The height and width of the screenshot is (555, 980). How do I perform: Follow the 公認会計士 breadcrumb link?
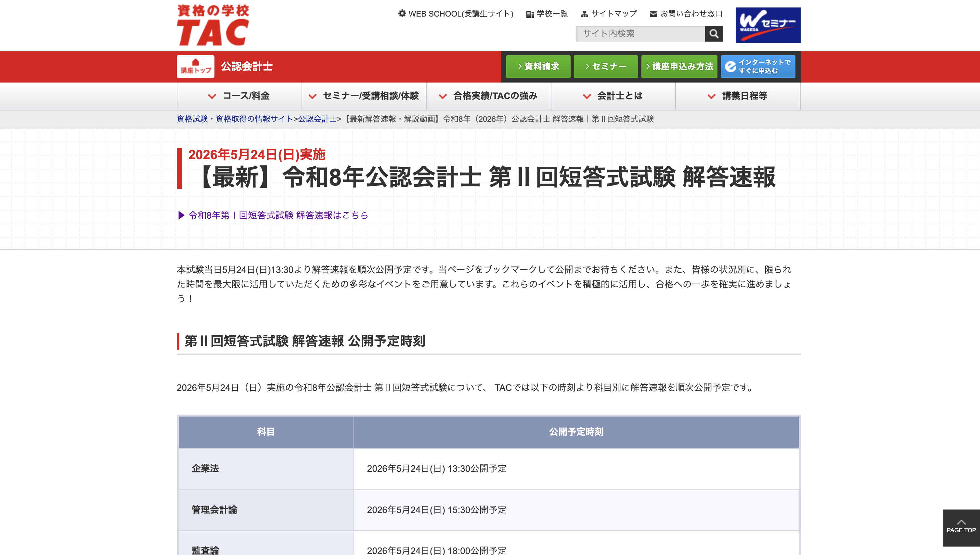(317, 119)
